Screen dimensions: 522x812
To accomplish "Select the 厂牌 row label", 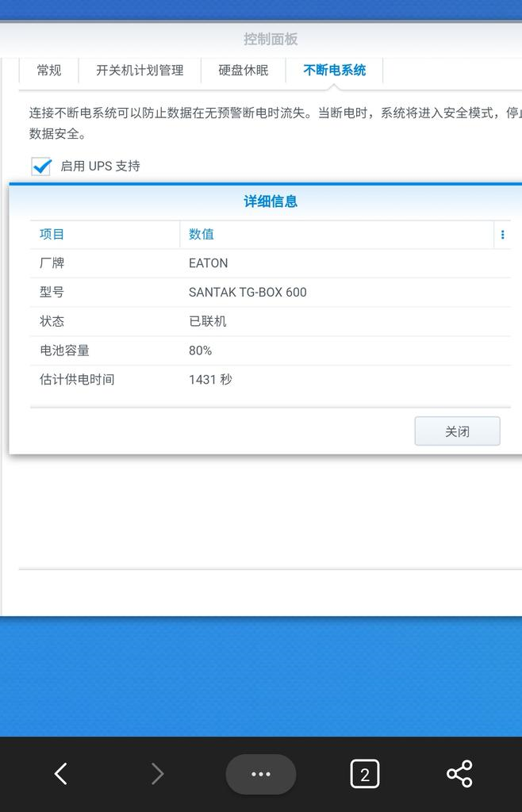I will [52, 263].
